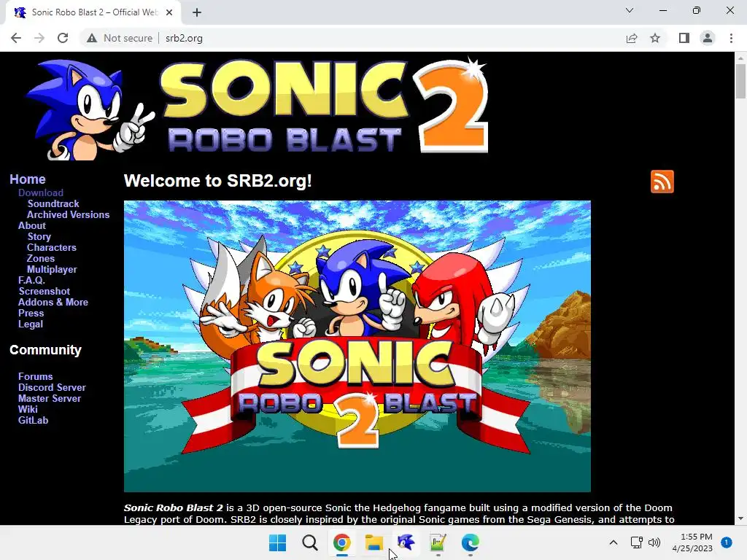This screenshot has height=560, width=747.
Task: Bookmark this page with the star
Action: pyautogui.click(x=655, y=38)
